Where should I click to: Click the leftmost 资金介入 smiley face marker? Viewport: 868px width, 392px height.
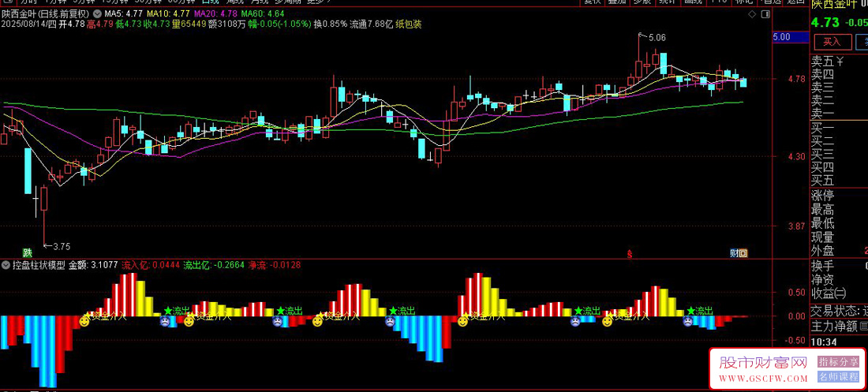point(84,320)
